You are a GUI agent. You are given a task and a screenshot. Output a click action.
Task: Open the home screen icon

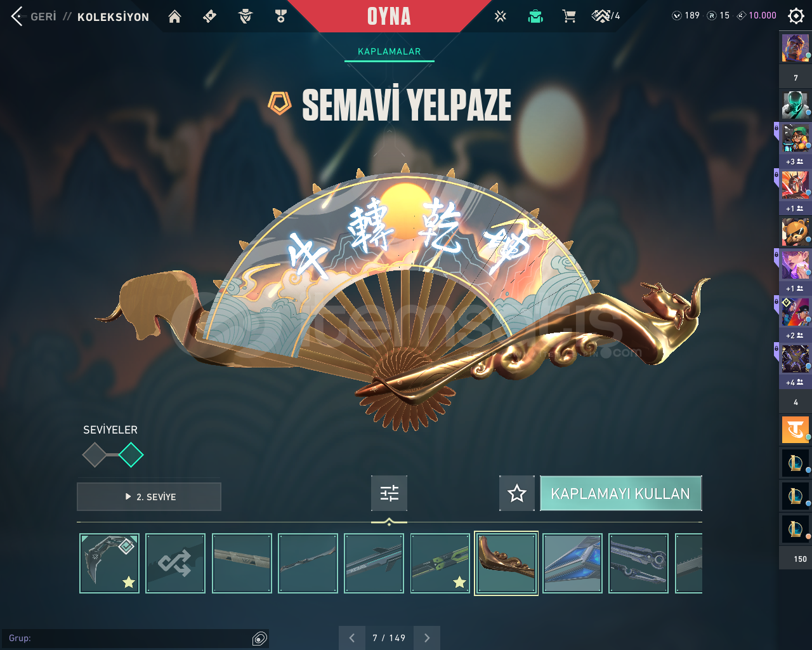click(x=174, y=17)
